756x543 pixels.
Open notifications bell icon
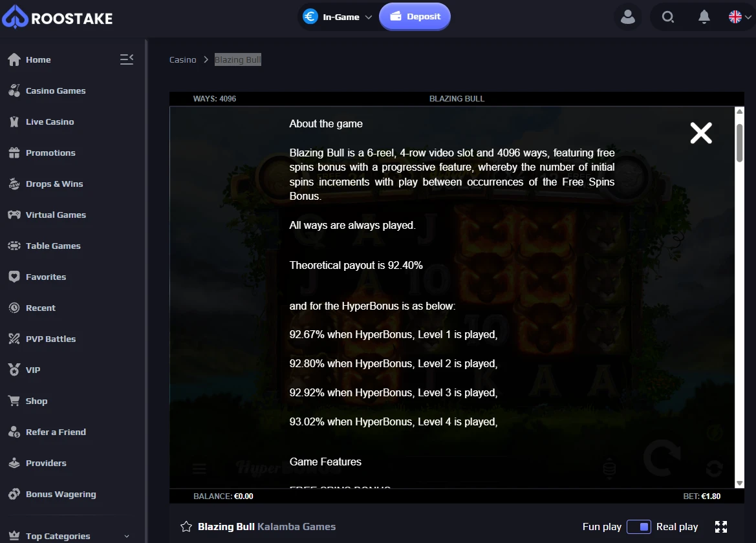pos(704,17)
